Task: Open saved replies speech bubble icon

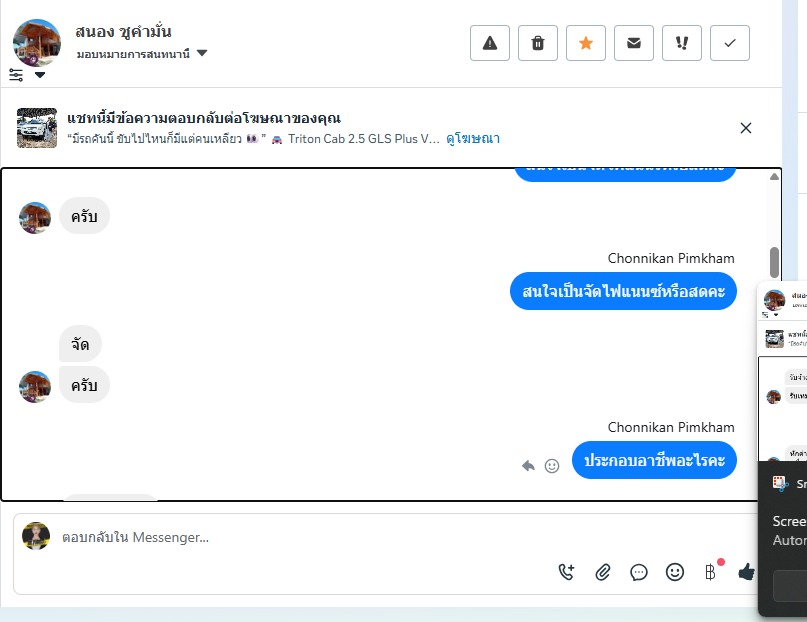Action: click(x=639, y=572)
